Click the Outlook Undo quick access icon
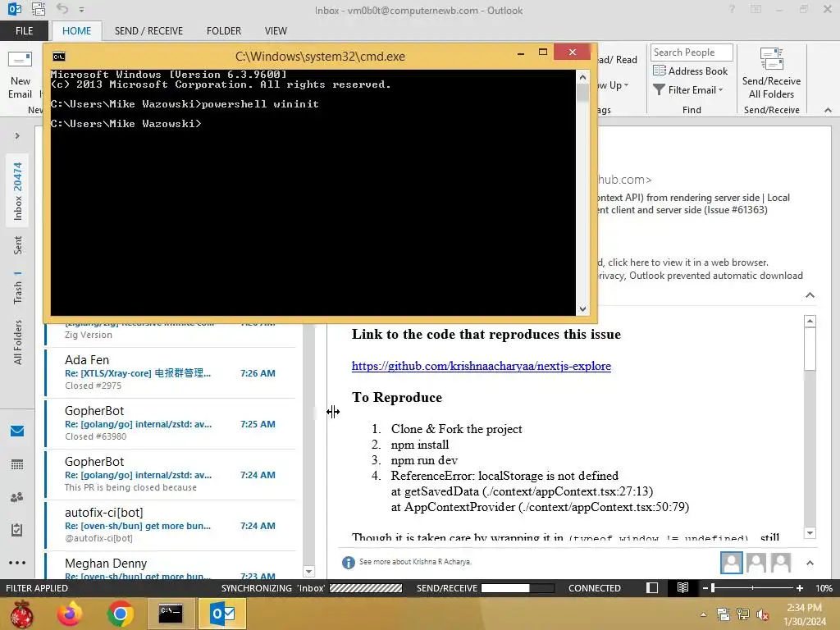 point(62,9)
